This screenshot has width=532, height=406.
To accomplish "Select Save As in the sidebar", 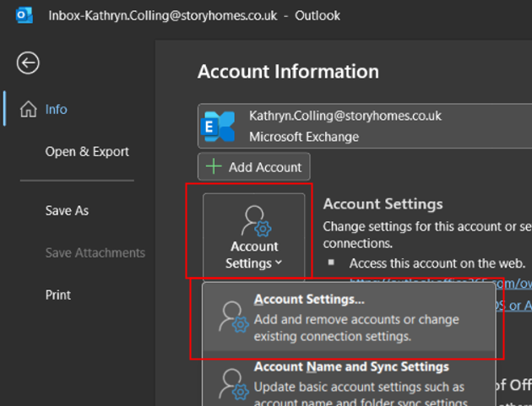I will coord(67,211).
